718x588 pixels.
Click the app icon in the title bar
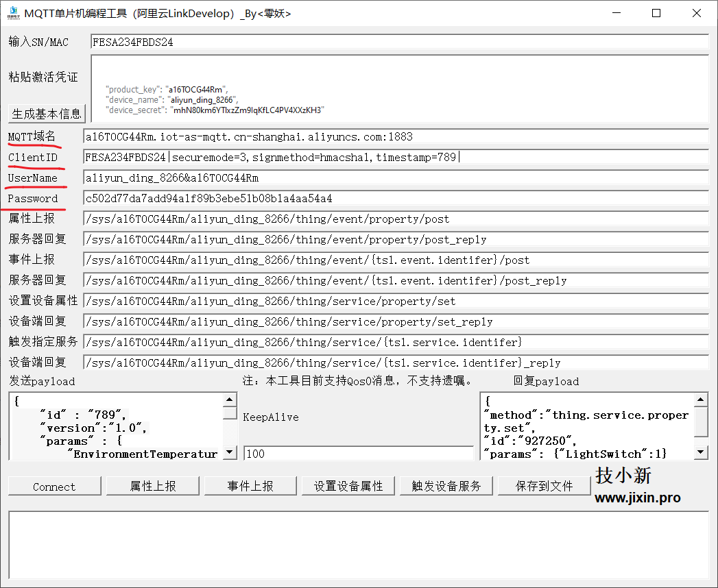[13, 13]
